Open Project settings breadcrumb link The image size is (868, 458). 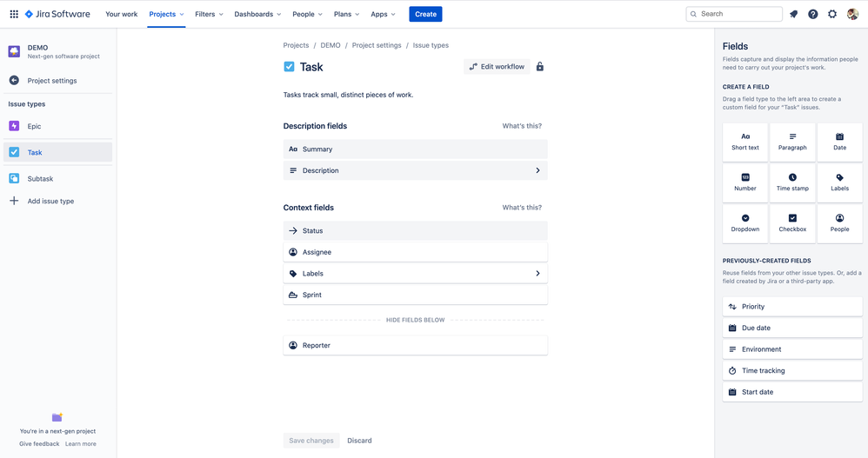(377, 45)
